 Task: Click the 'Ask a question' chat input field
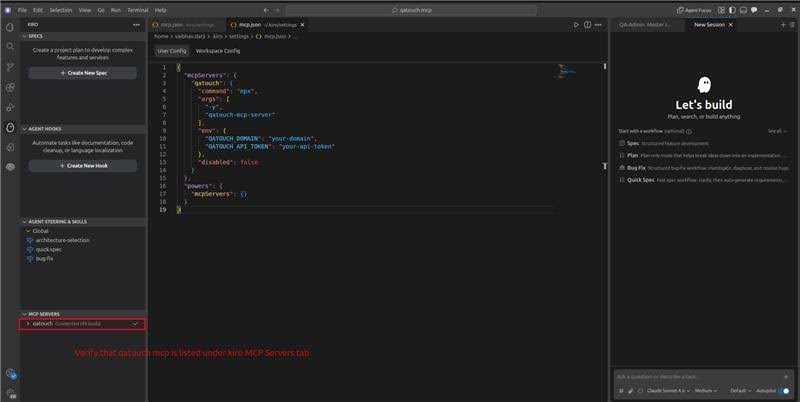click(x=698, y=377)
